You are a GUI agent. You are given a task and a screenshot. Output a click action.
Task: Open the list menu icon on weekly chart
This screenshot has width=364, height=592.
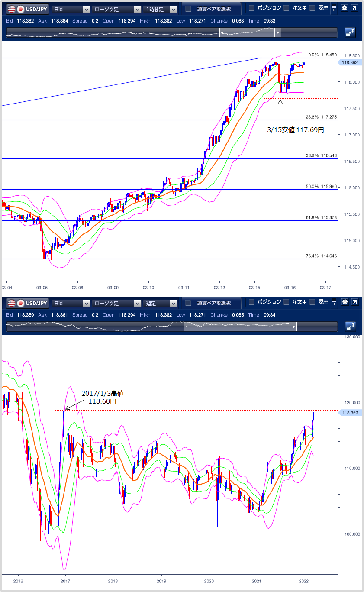(334, 302)
